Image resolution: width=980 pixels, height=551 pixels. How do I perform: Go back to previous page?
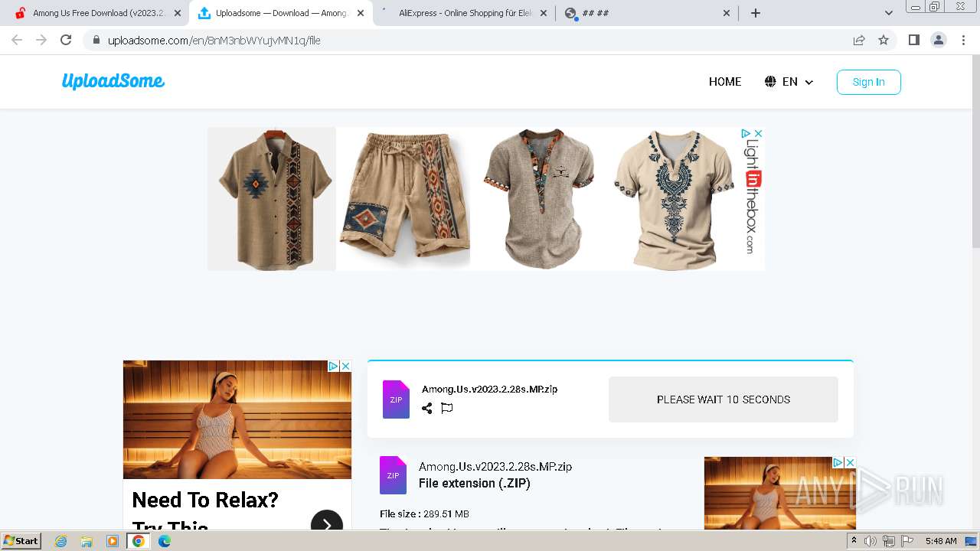click(x=18, y=40)
